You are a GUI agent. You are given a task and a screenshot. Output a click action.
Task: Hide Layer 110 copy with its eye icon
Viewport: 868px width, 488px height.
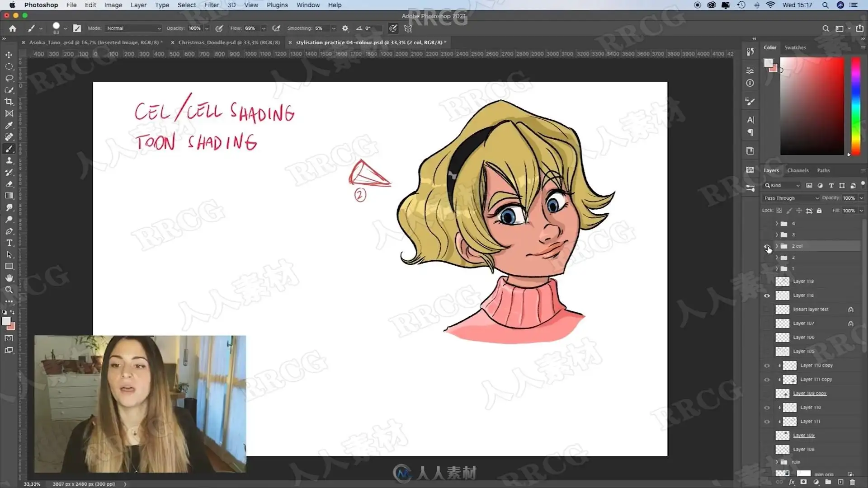(767, 366)
